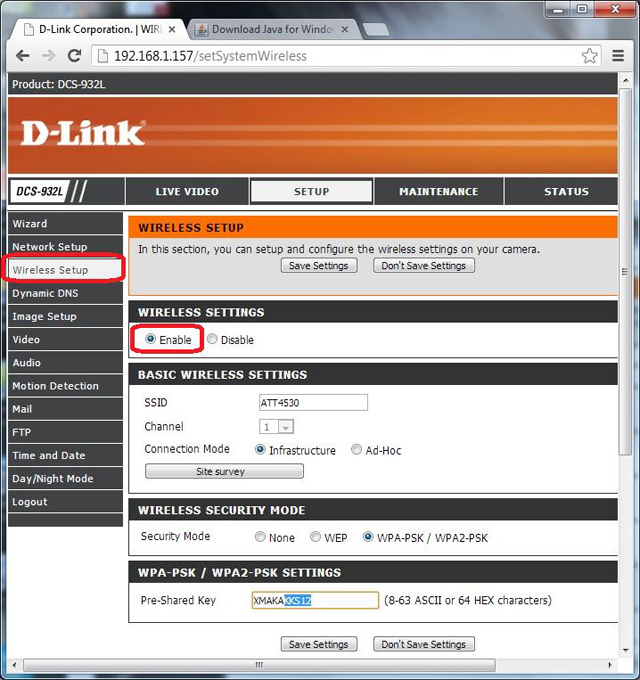Viewport: 640px width, 680px height.
Task: Select the D-Link Corporation browser tab
Action: (101, 29)
